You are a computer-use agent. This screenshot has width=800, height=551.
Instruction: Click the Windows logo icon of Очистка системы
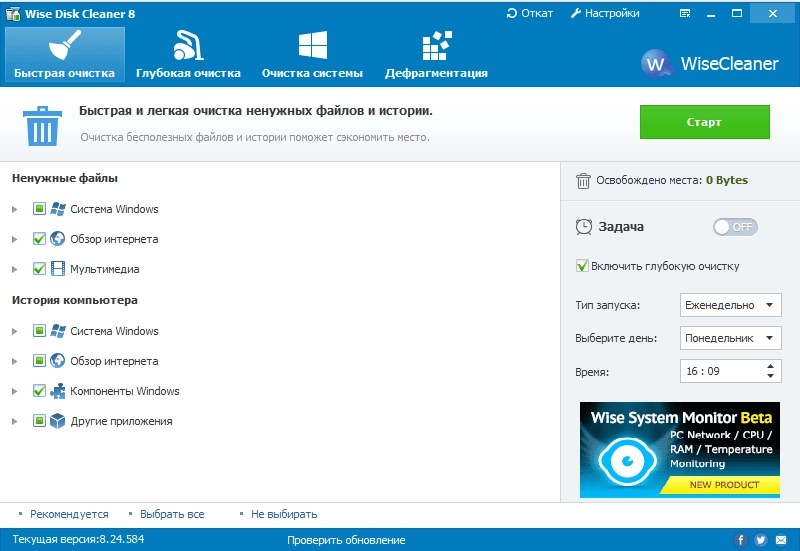(312, 45)
